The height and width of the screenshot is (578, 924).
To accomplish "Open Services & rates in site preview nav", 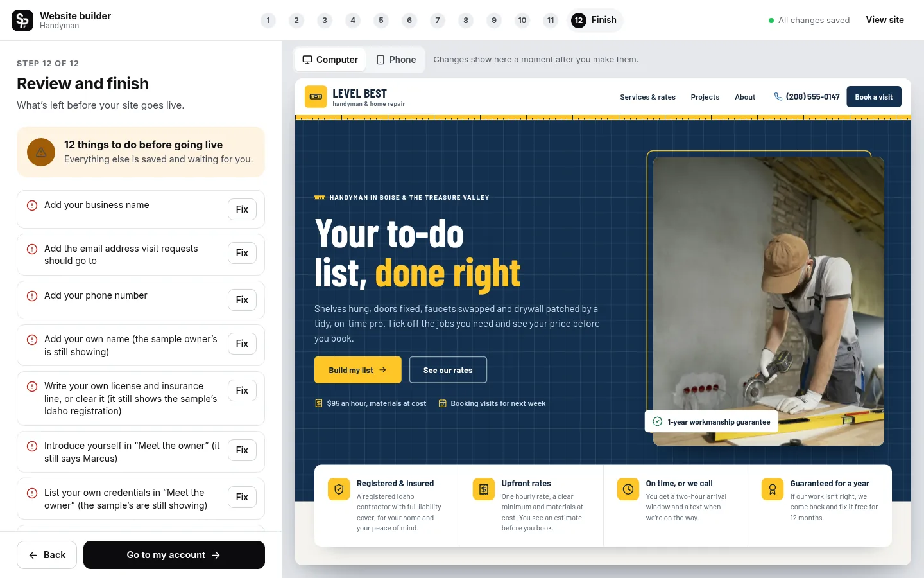I will 647,97.
